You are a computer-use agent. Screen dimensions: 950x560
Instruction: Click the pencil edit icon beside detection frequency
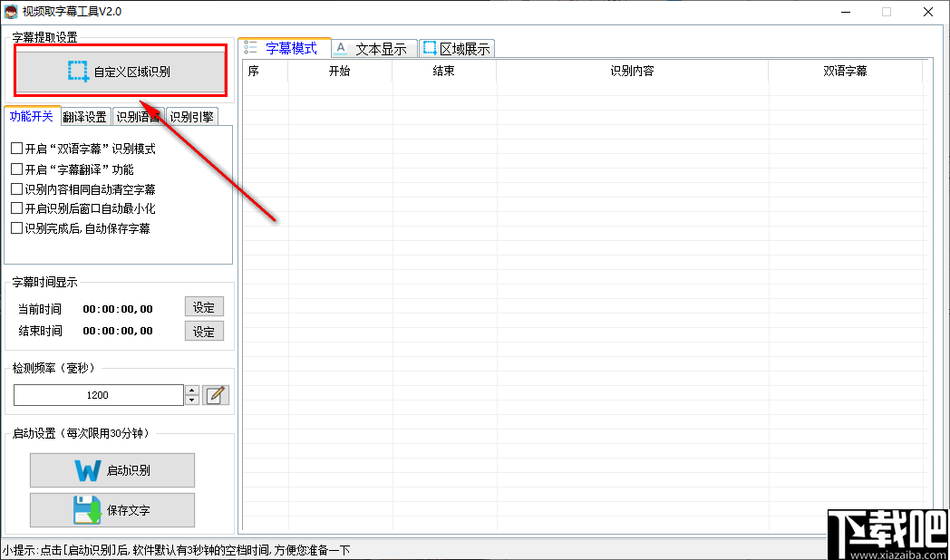pyautogui.click(x=216, y=394)
